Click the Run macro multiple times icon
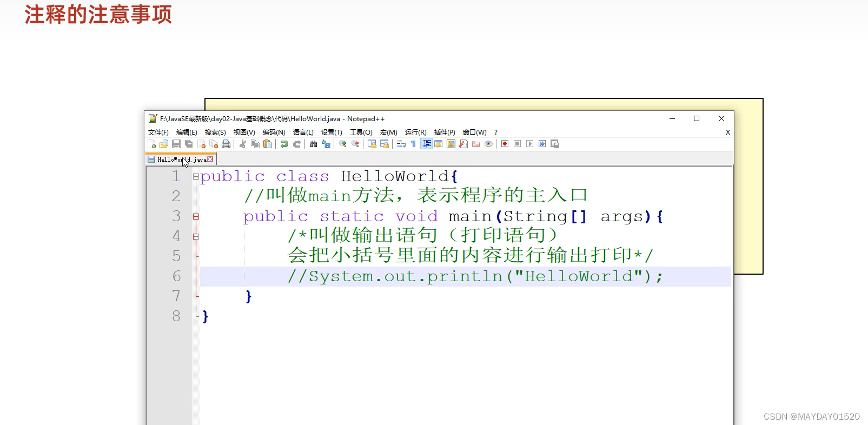868x425 pixels. pyautogui.click(x=542, y=144)
